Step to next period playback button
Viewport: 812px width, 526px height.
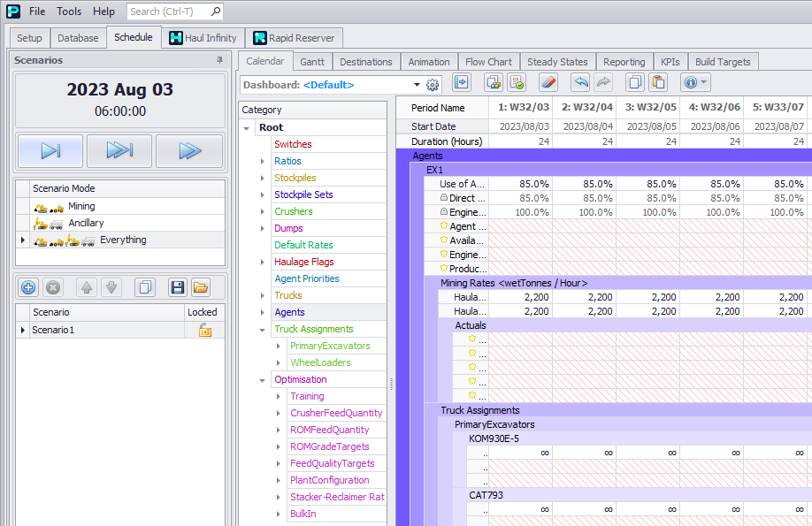(x=50, y=151)
